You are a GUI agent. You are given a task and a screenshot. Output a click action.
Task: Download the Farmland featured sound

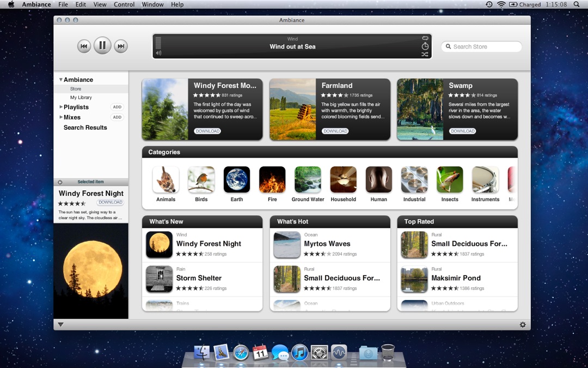(335, 131)
